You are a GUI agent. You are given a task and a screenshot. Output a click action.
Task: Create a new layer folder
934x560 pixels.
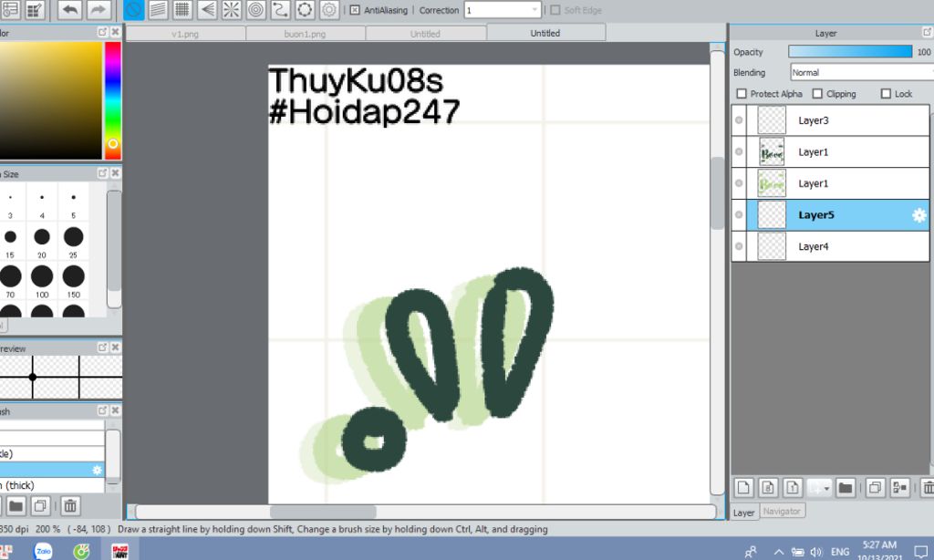pos(845,488)
